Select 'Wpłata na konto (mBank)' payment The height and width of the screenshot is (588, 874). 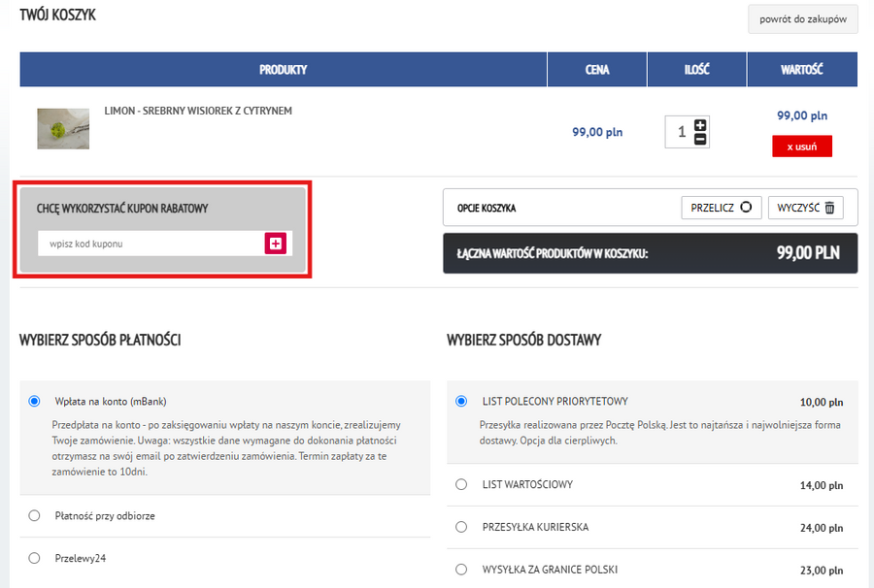(35, 401)
